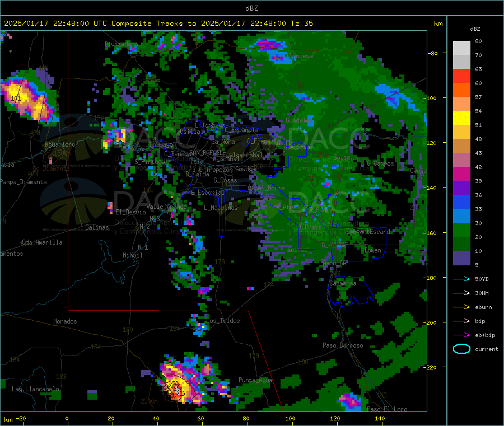The image size is (504, 426).
Task: Click the Paso_Barroso place label
Action: point(343,345)
